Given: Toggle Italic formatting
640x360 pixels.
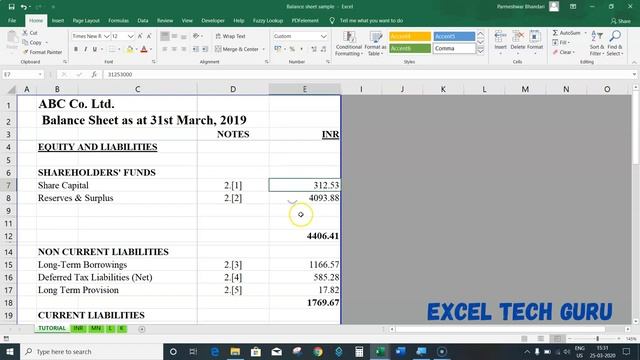Looking at the screenshot, I should [x=85, y=49].
